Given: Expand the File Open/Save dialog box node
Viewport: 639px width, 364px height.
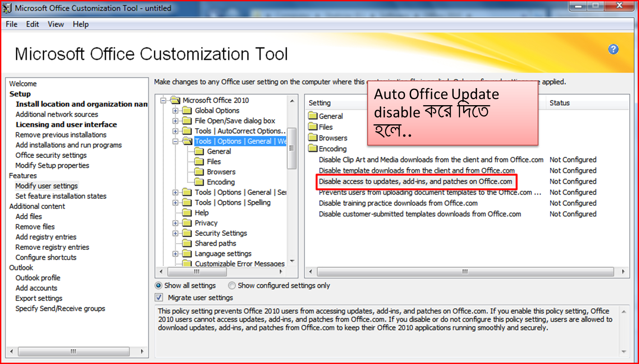Looking at the screenshot, I should pyautogui.click(x=175, y=121).
